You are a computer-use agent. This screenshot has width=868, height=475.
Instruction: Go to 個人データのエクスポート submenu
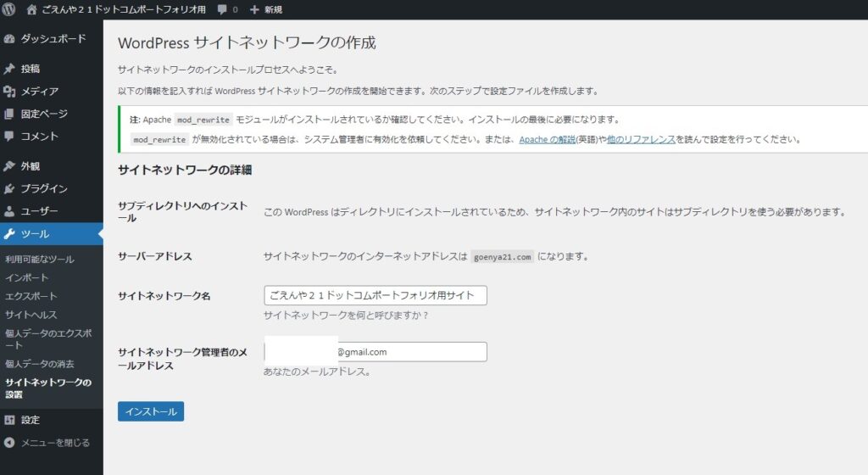click(48, 338)
